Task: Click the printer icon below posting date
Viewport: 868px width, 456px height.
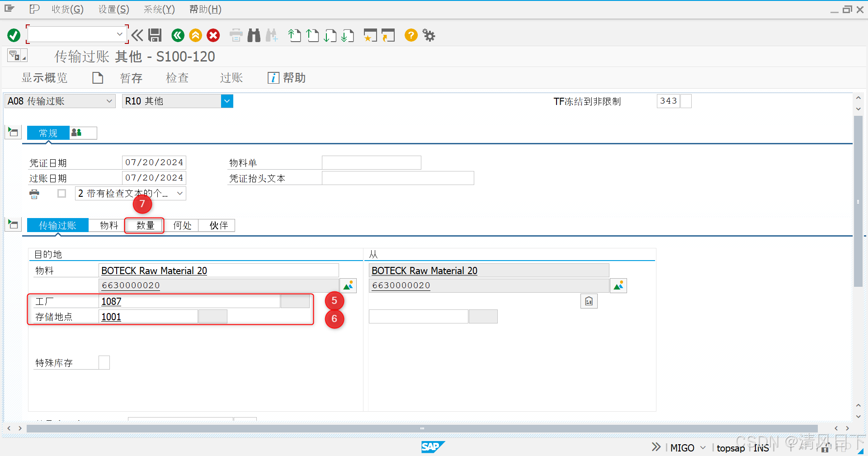Action: coord(34,194)
